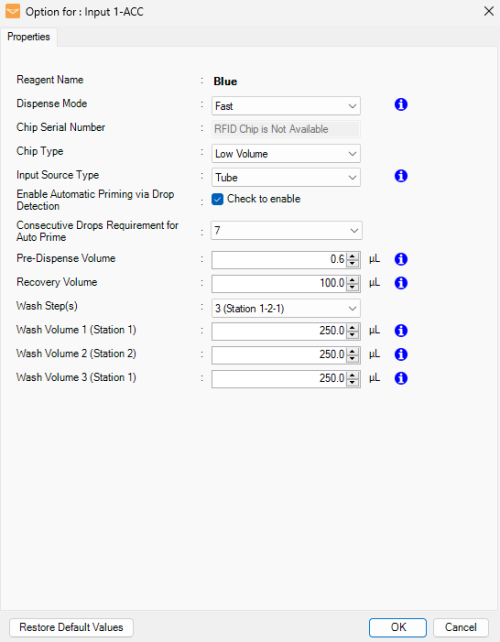Disable Automatic Priming via Drop Detection checkbox
The image size is (500, 642).
point(217,199)
